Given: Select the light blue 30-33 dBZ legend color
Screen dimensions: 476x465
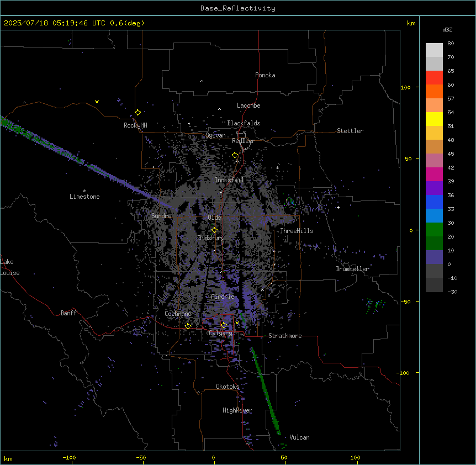Looking at the screenshot, I should pos(434,216).
